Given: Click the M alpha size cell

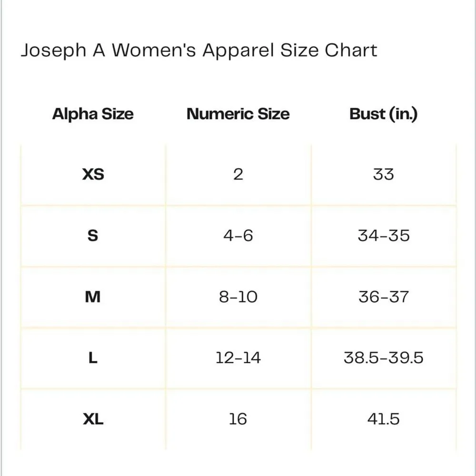Looking at the screenshot, I should pos(93,297).
